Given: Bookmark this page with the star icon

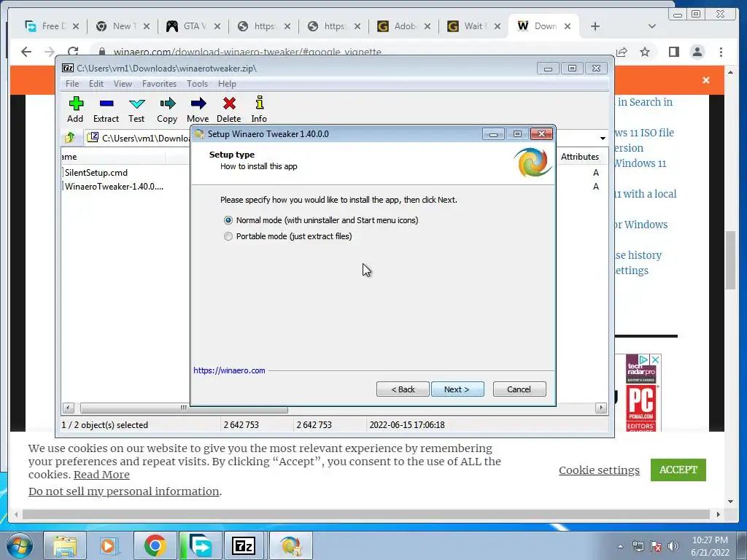Looking at the screenshot, I should (x=645, y=52).
